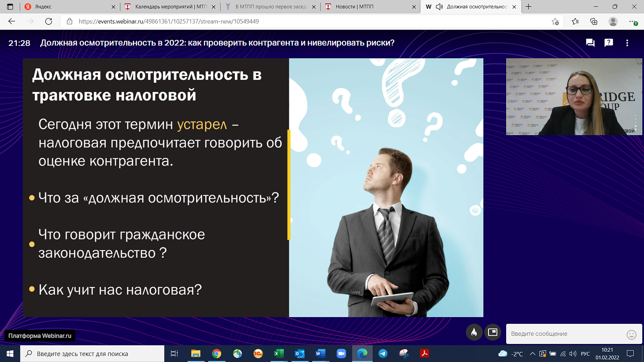Close the Яндекс tab
Screen dimensions: 644x362
113,7
